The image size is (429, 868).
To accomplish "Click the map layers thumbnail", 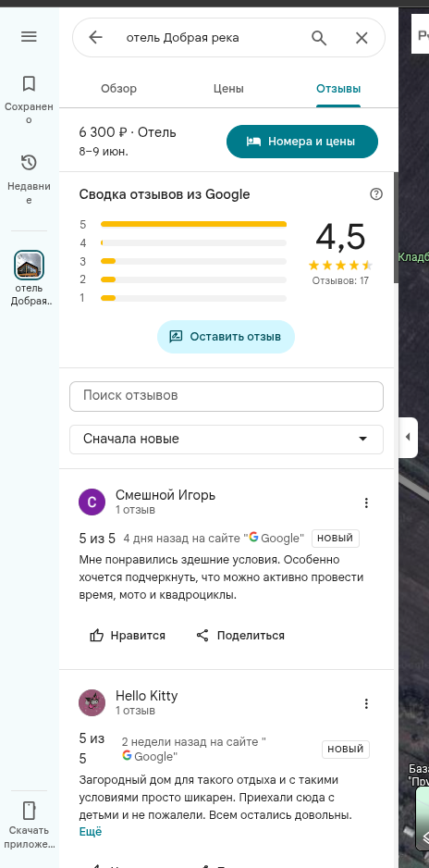I will [x=422, y=819].
